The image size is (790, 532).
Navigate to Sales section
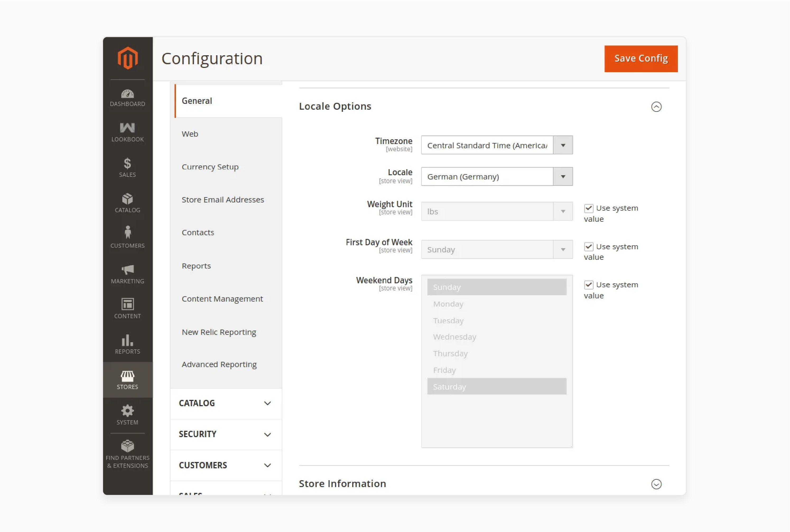127,168
